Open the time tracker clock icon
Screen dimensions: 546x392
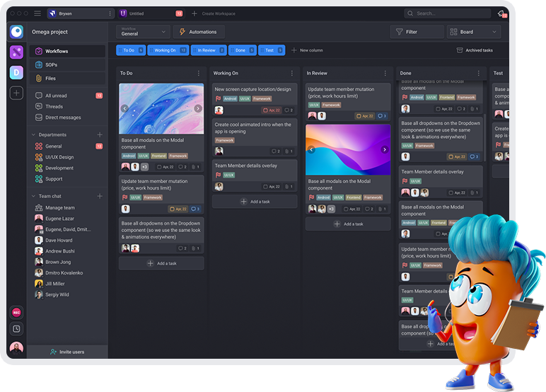(16, 328)
